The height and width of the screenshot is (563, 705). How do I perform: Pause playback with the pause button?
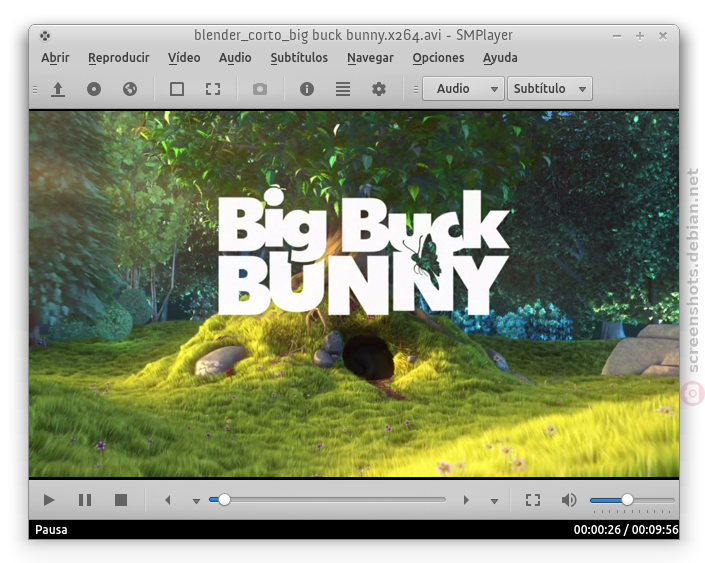85,500
